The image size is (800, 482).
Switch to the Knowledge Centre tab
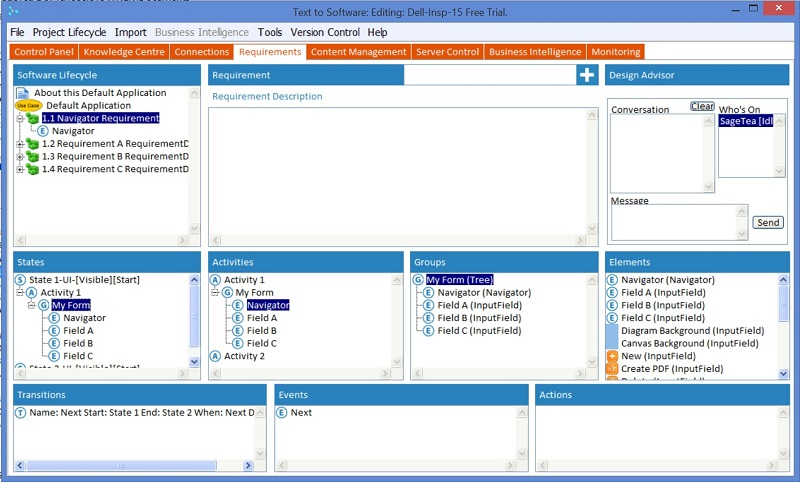pyautogui.click(x=124, y=52)
